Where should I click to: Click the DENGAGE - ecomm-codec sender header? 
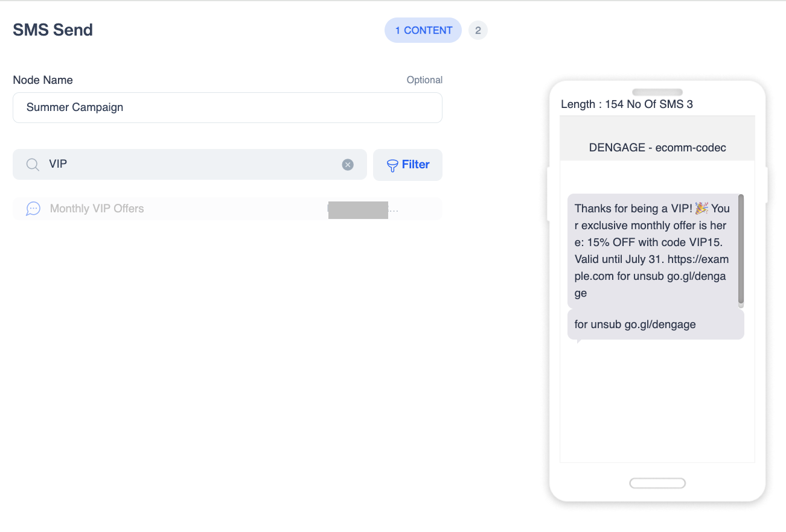coord(657,148)
